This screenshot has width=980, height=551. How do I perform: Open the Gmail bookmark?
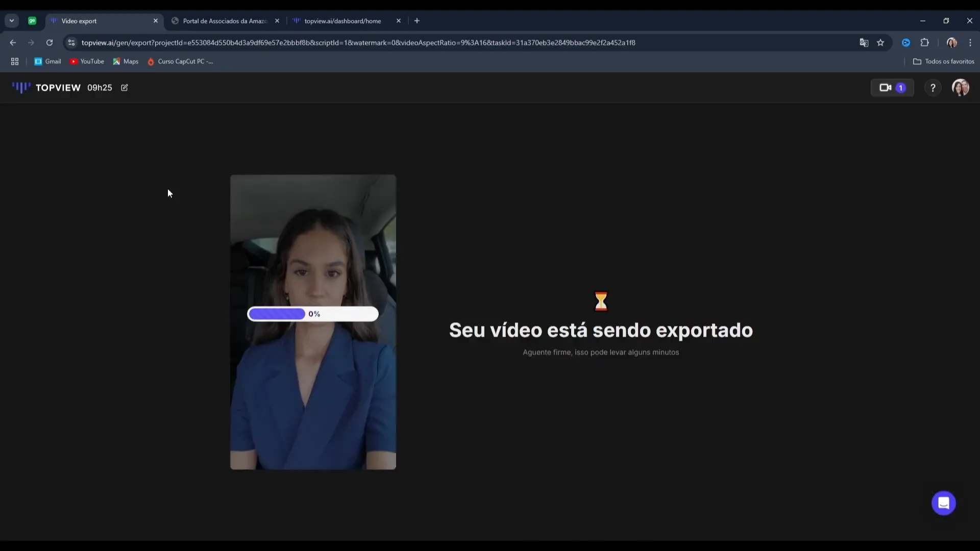click(x=47, y=61)
